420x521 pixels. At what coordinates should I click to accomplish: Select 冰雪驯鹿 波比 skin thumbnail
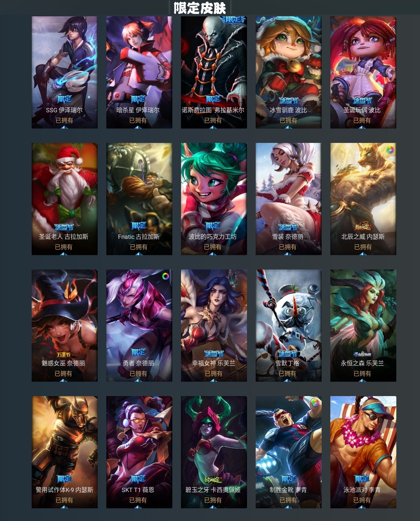coord(288,72)
